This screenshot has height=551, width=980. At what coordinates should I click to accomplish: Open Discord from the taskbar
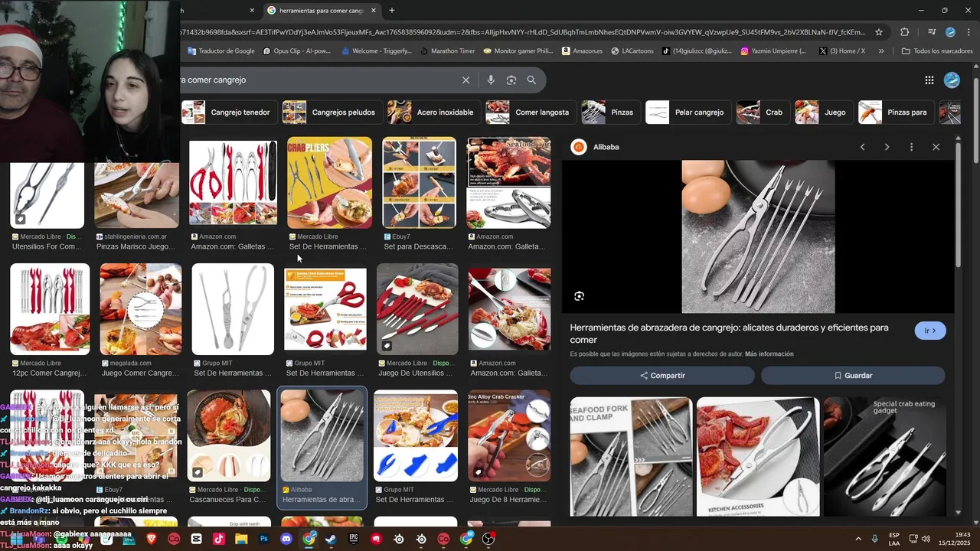[x=286, y=539]
